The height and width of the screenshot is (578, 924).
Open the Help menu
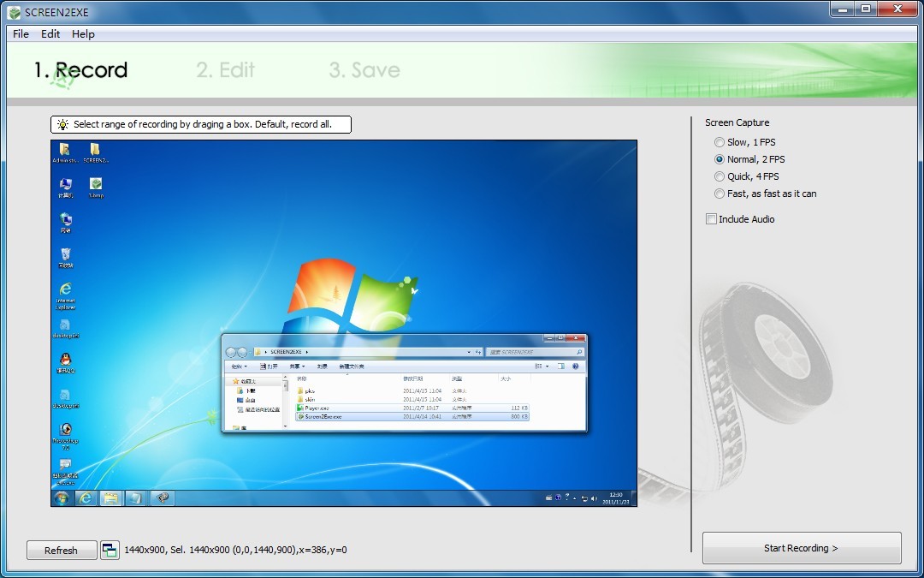(x=83, y=34)
